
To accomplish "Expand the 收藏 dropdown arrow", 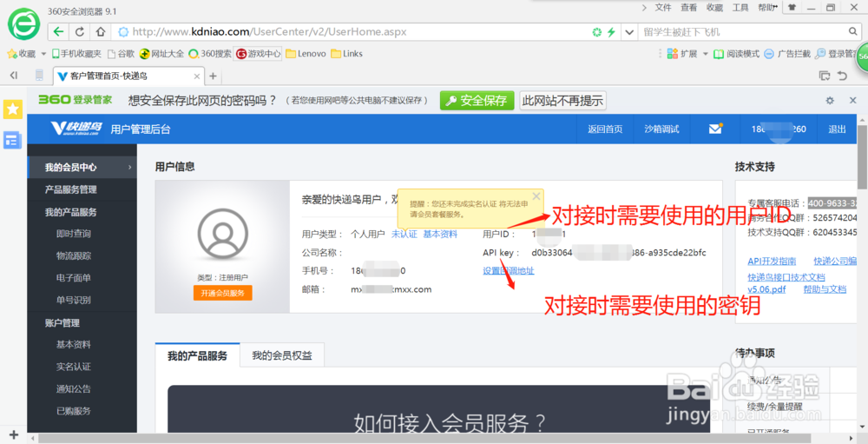I will coord(43,54).
